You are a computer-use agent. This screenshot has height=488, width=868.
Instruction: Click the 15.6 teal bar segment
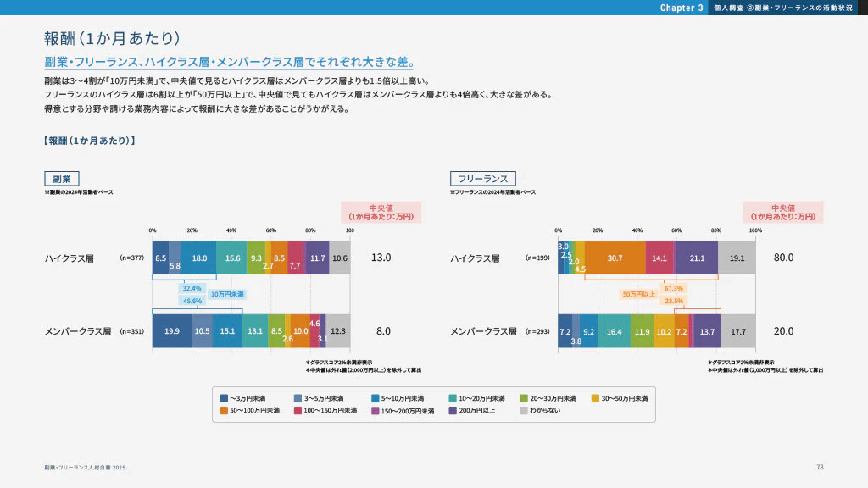click(x=232, y=258)
